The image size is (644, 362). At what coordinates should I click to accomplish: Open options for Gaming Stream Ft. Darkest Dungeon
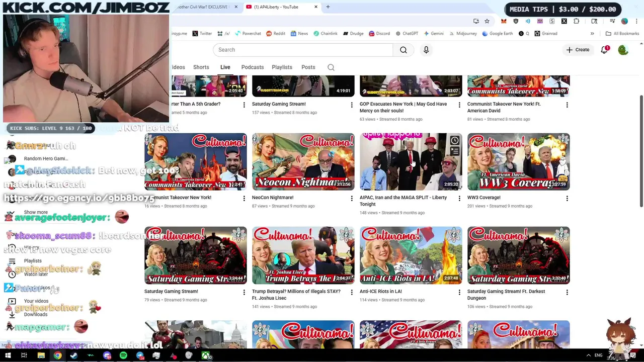click(567, 292)
